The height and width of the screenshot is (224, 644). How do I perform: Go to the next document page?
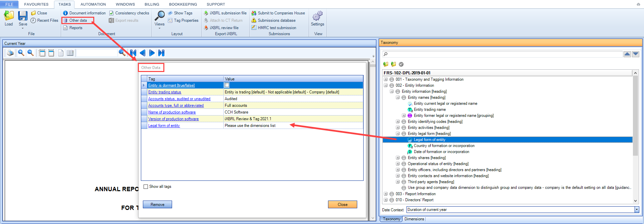pyautogui.click(x=152, y=53)
